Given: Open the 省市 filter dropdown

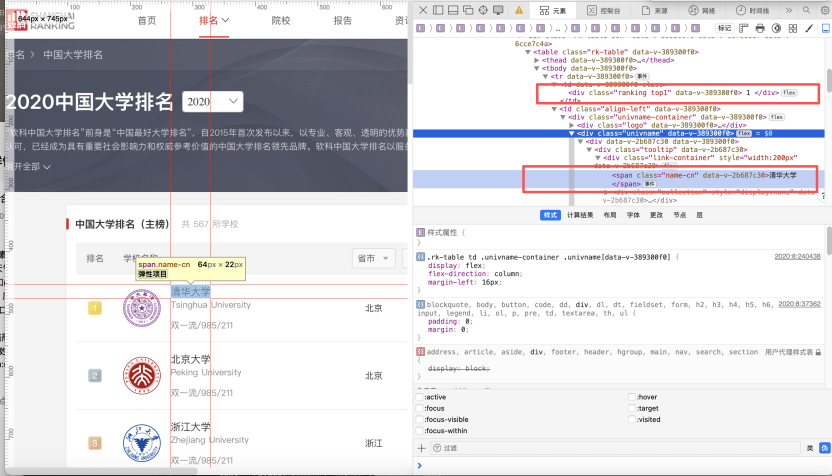Looking at the screenshot, I should coord(373,258).
